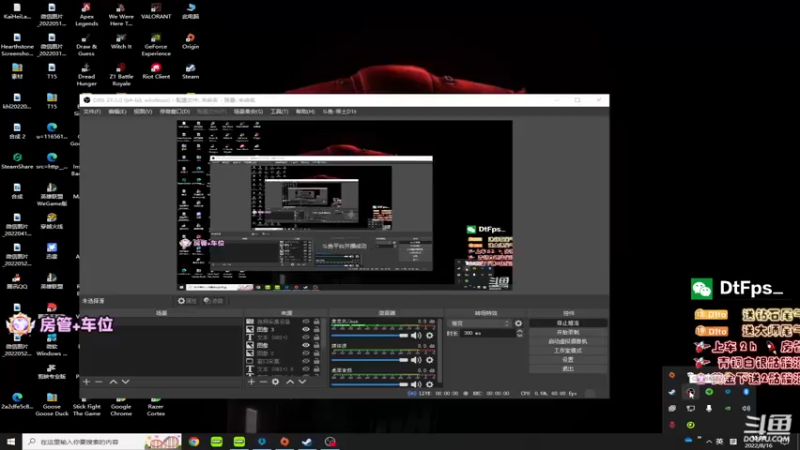
Task: Click 启动虚拟摄像机 virtual camera button
Action: click(568, 341)
